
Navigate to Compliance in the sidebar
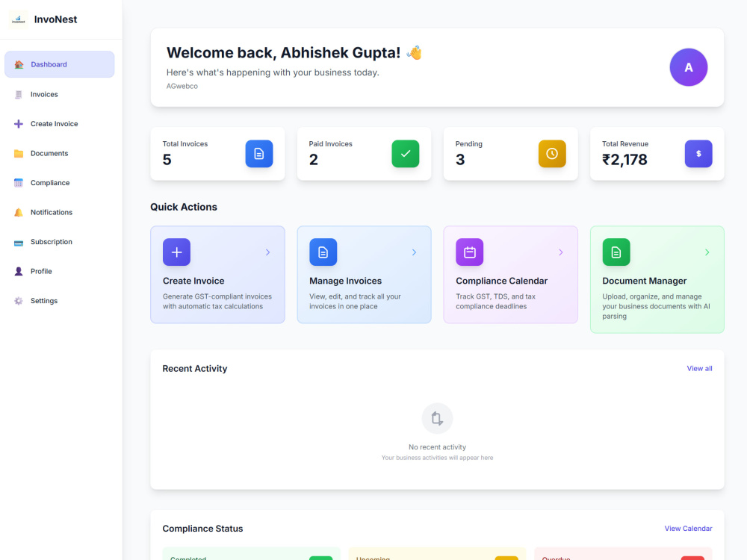pos(60,183)
